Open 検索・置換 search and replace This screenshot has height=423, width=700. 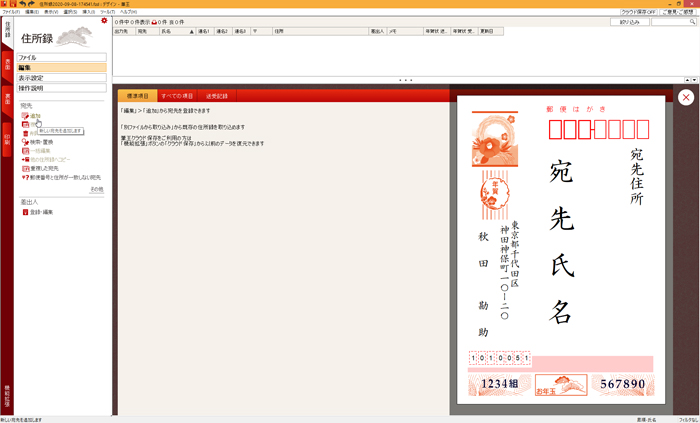(x=40, y=142)
